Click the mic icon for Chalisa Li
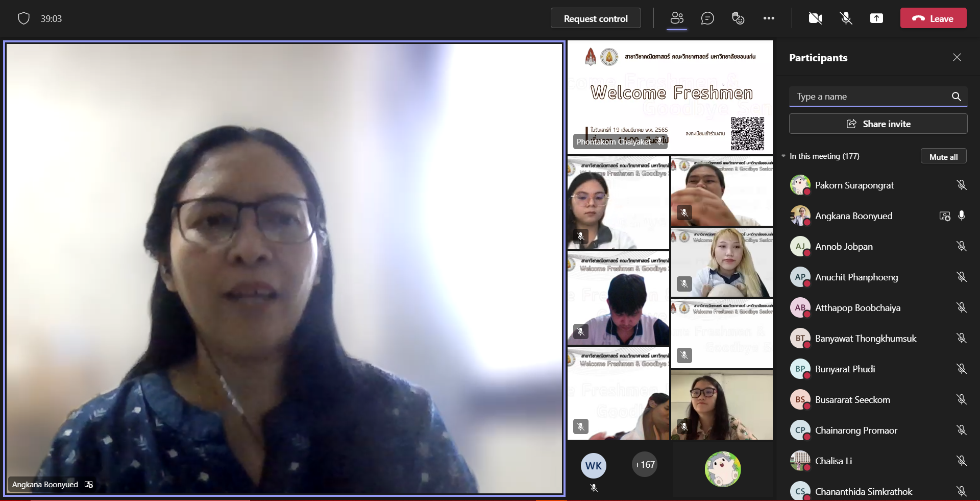Viewport: 980px width, 501px height. (x=962, y=461)
